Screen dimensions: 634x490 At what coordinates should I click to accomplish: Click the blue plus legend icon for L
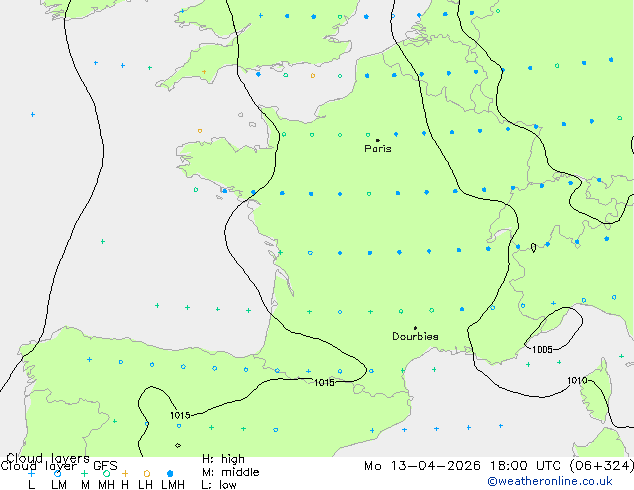(31, 473)
